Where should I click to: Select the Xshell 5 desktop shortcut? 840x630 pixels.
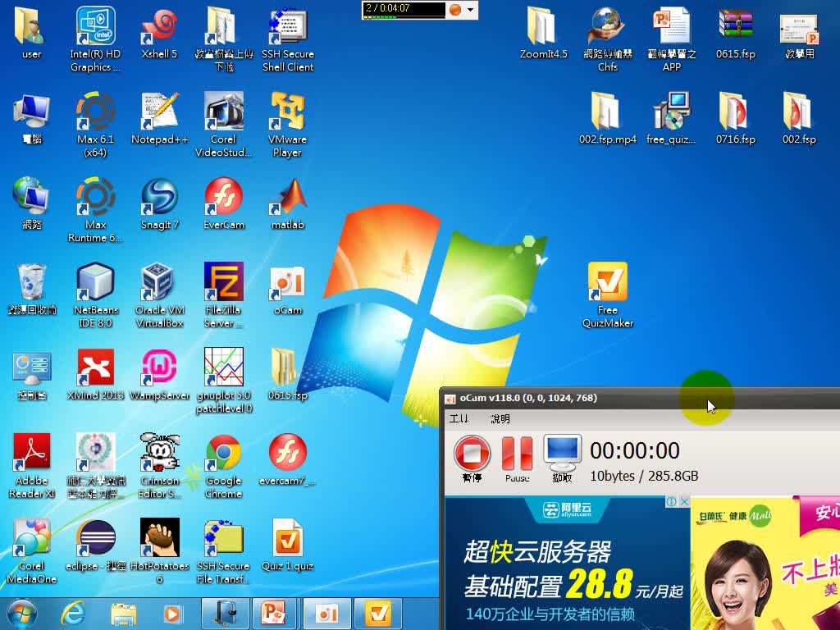[159, 33]
